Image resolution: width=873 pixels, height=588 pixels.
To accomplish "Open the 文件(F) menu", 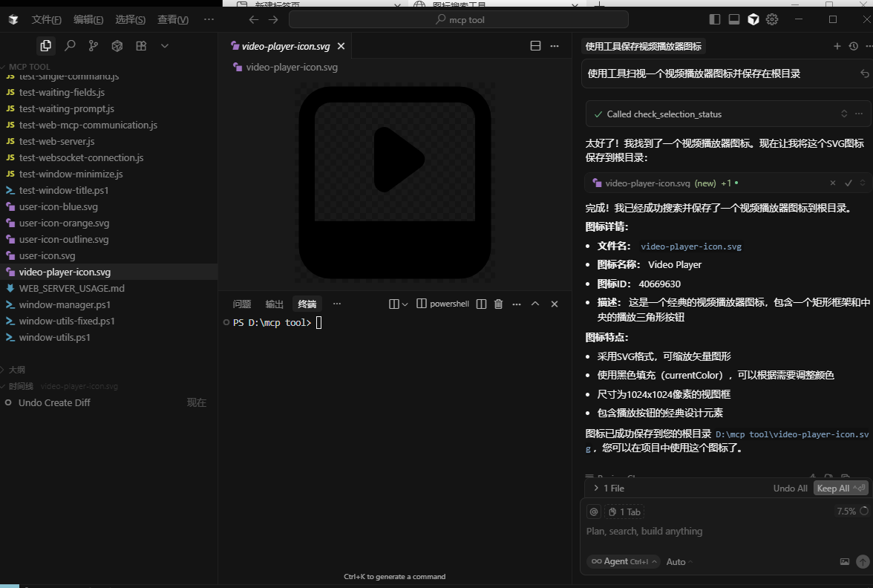I will coord(46,19).
